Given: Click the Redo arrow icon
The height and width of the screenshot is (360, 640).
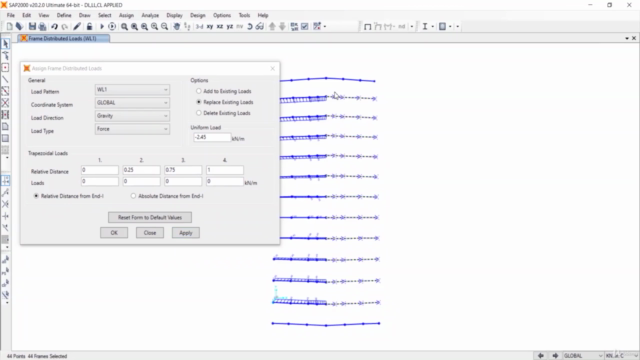Looking at the screenshot, I should [x=64, y=27].
